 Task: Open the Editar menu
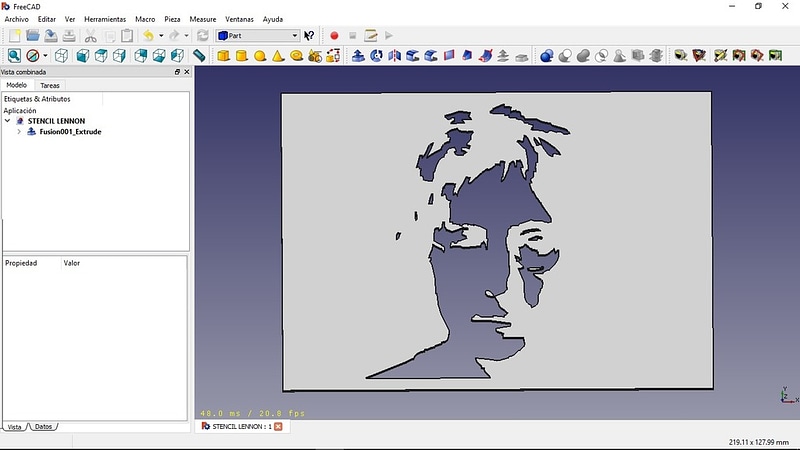[46, 19]
